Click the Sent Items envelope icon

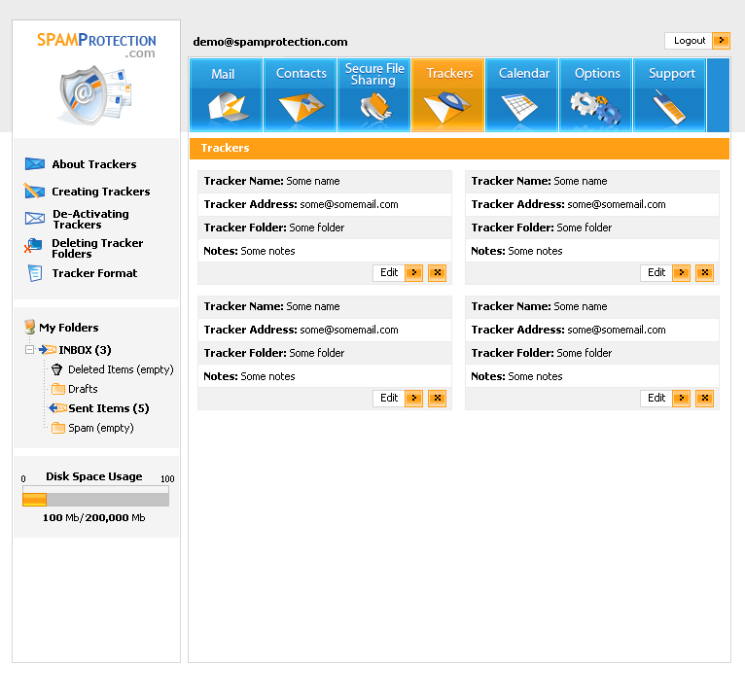[57, 408]
